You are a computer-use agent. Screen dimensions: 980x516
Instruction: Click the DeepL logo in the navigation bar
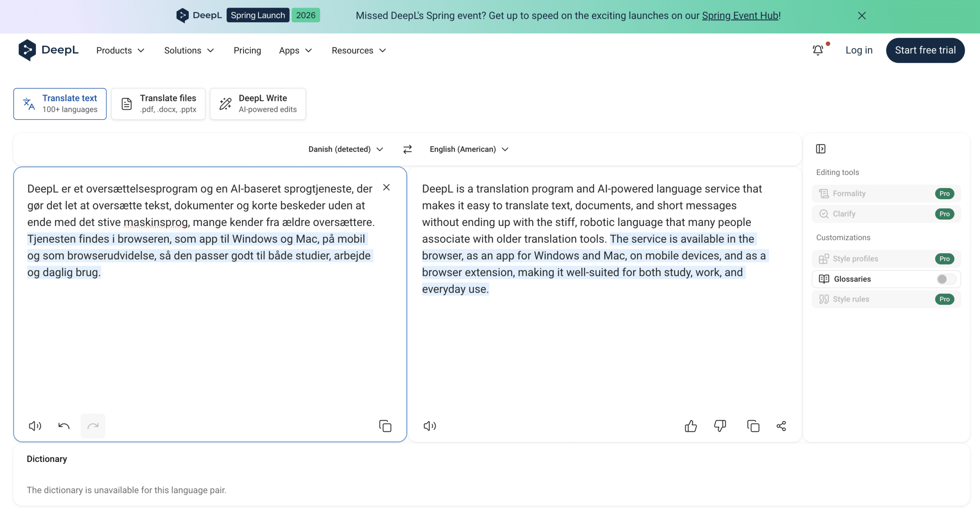(x=48, y=50)
